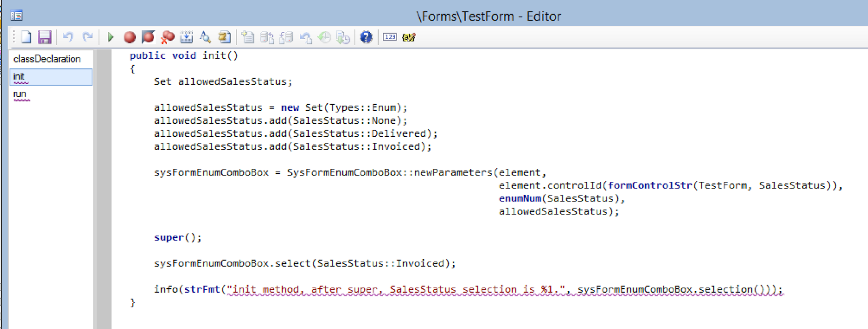Click the Redo arrow in the toolbar

(x=87, y=37)
